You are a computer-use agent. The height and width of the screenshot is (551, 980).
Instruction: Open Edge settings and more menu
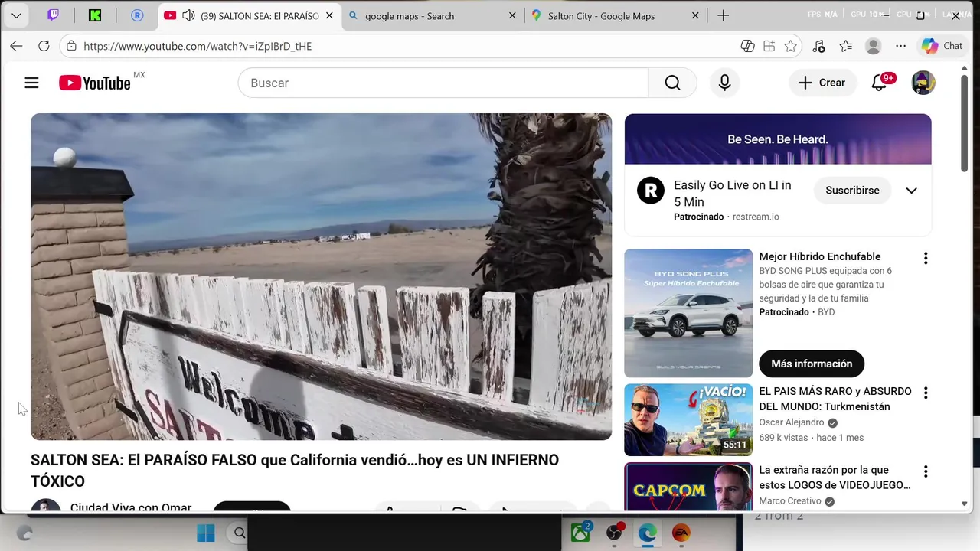coord(900,46)
